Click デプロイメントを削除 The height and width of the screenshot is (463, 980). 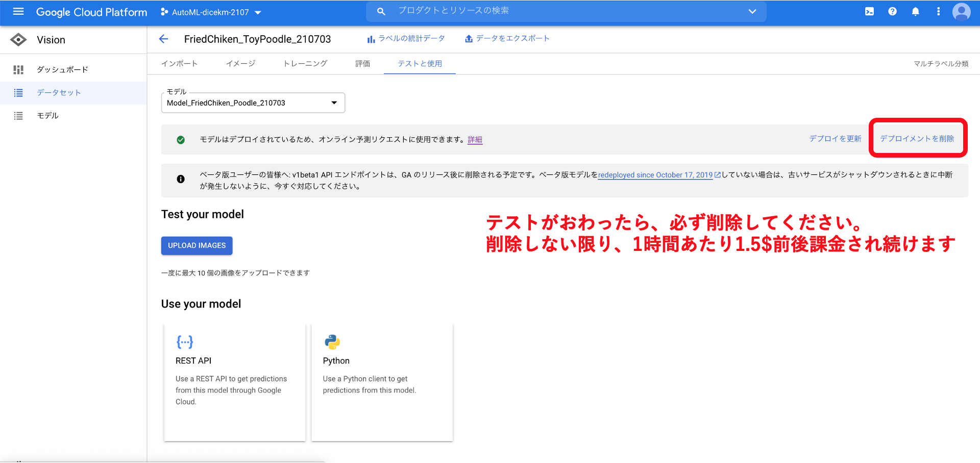917,139
